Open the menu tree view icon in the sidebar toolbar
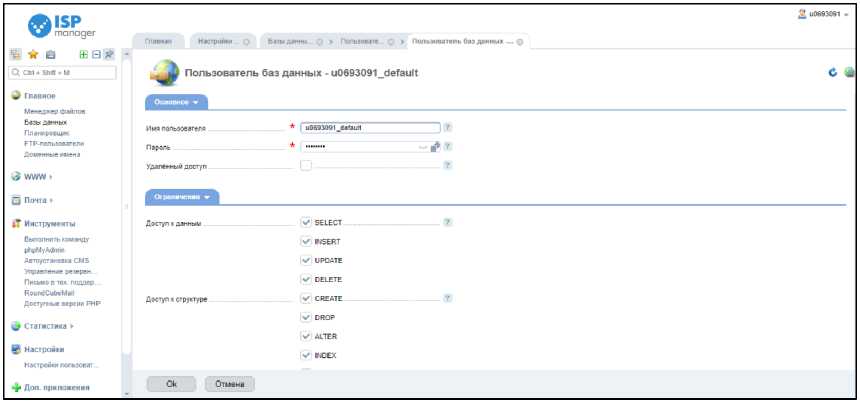 (16, 54)
